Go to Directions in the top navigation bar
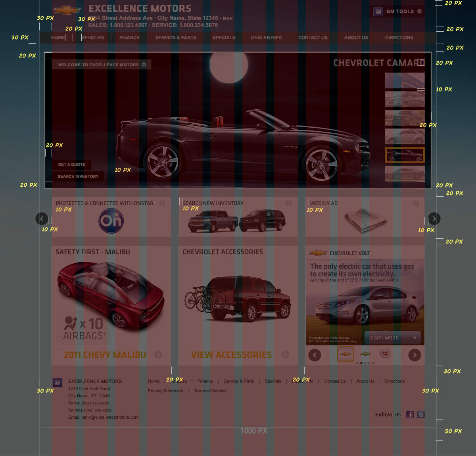Viewport: 476px width, 456px height. coord(399,38)
